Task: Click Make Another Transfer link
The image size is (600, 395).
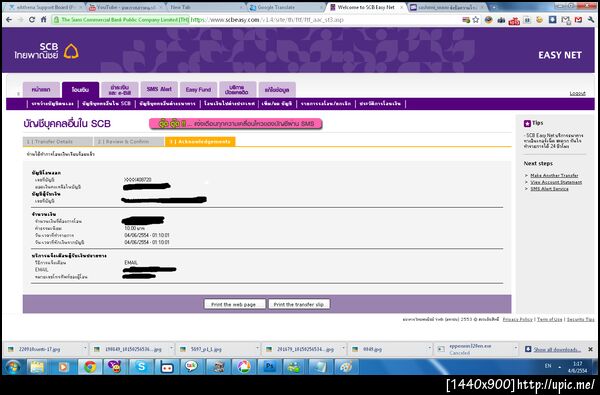Action: [554, 175]
